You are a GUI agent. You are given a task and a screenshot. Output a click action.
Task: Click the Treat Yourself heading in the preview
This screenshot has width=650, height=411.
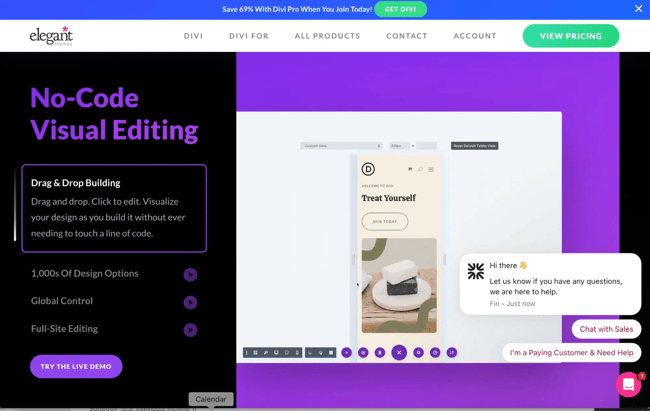388,198
